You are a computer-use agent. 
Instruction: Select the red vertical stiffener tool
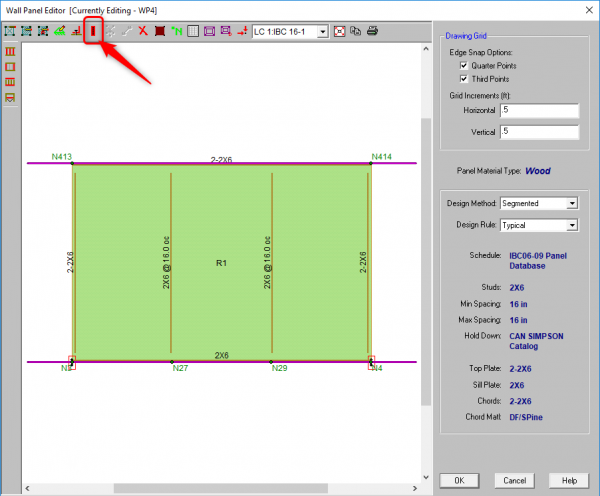(93, 31)
